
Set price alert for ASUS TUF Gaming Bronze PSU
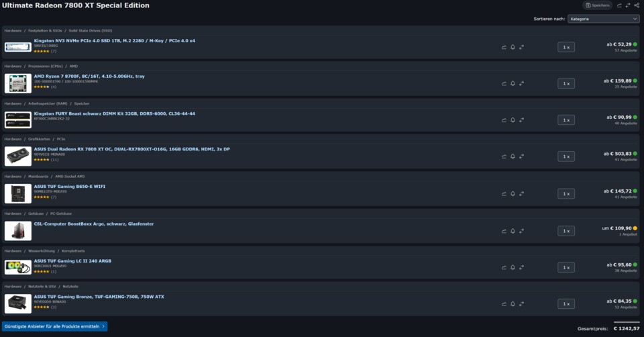[513, 304]
